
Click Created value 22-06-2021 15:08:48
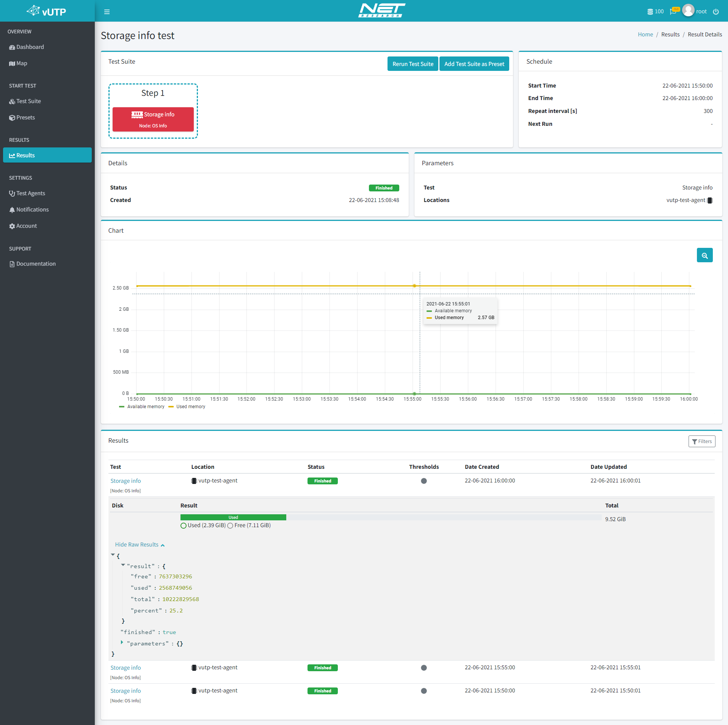pos(374,200)
